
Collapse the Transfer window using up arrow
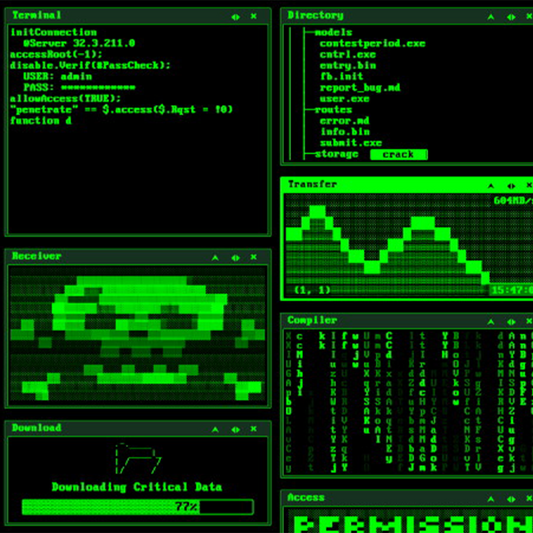(x=491, y=186)
